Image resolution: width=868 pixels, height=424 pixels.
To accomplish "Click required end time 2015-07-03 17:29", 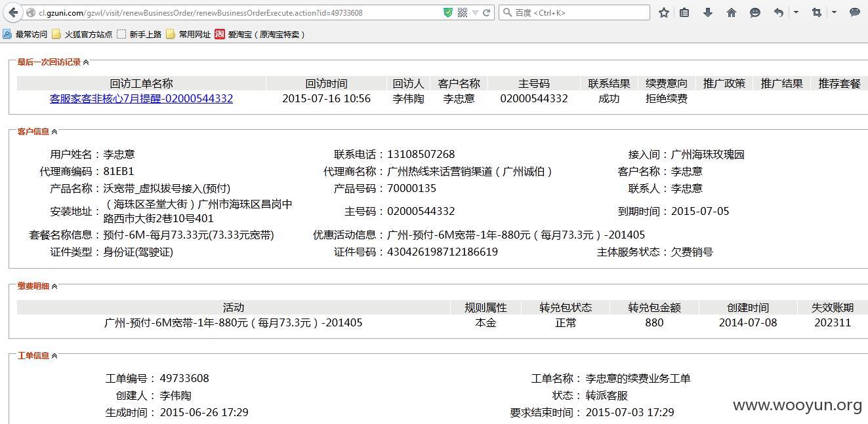I will tap(630, 413).
